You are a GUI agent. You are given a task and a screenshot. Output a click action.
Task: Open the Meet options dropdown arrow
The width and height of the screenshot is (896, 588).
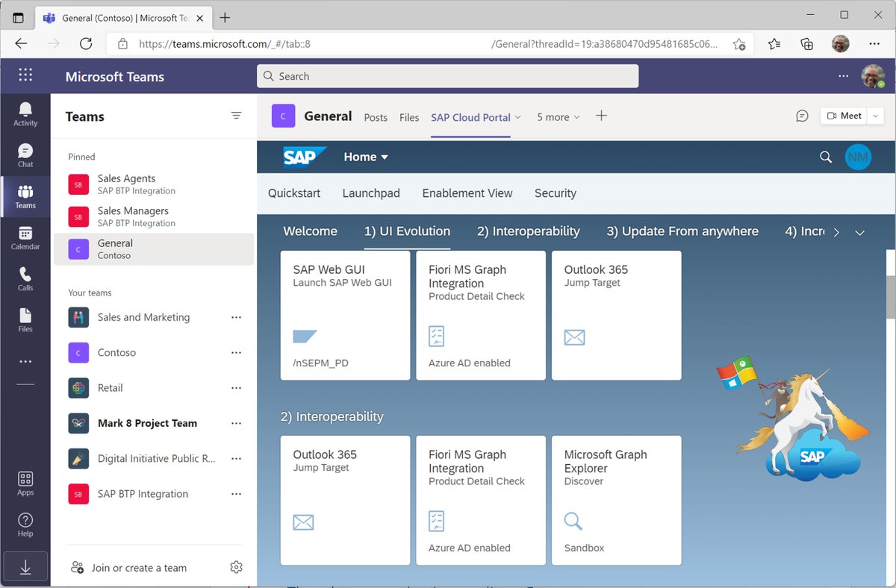pyautogui.click(x=876, y=116)
